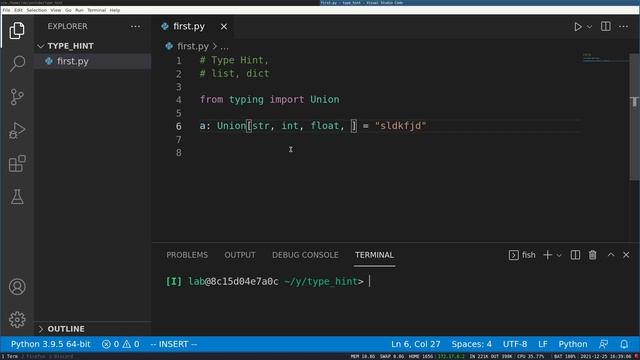Select Python 3.9.5 64-bit interpreter
The height and width of the screenshot is (360, 640).
click(51, 344)
